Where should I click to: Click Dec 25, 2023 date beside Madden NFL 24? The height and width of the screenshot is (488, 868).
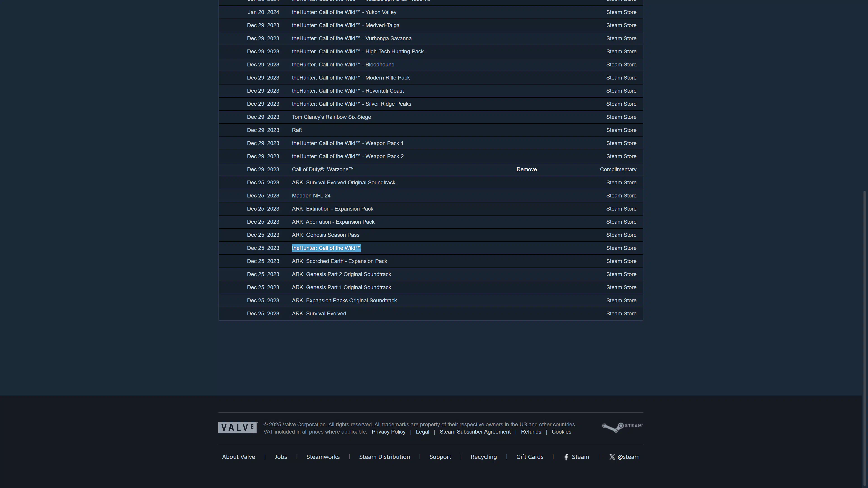coord(263,196)
